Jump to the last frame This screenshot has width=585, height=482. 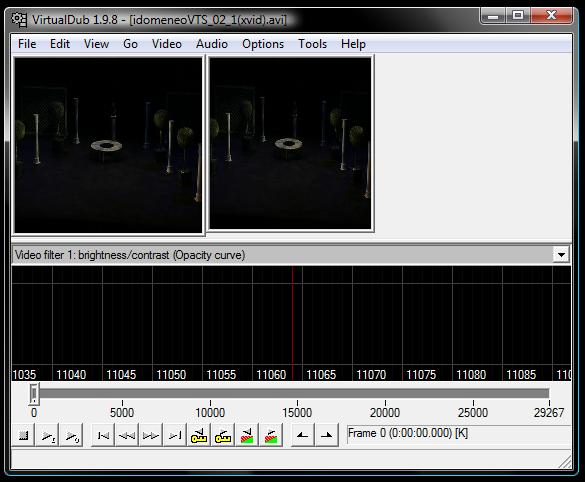[175, 435]
